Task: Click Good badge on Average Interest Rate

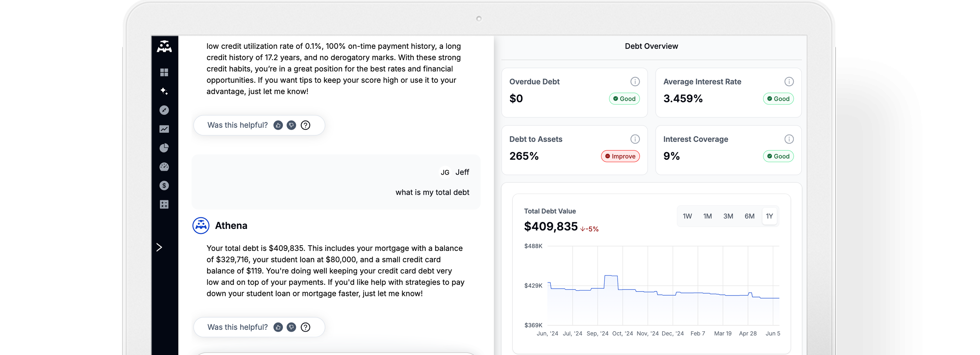Action: pyautogui.click(x=778, y=99)
